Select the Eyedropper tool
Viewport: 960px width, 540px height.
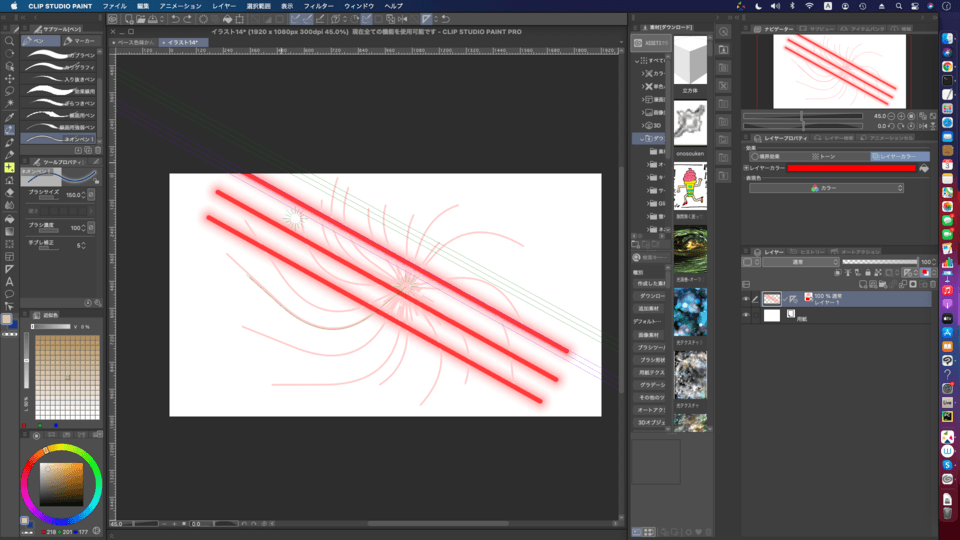(9, 116)
